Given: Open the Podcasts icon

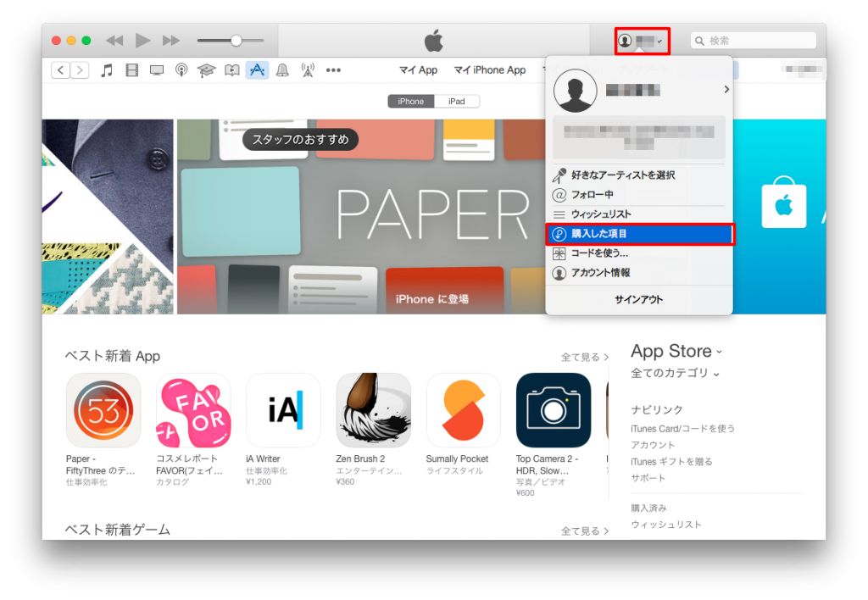Looking at the screenshot, I should [x=181, y=70].
